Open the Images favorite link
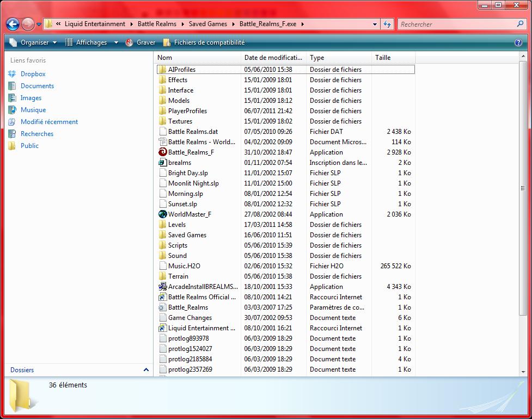532x419 pixels. 31,98
